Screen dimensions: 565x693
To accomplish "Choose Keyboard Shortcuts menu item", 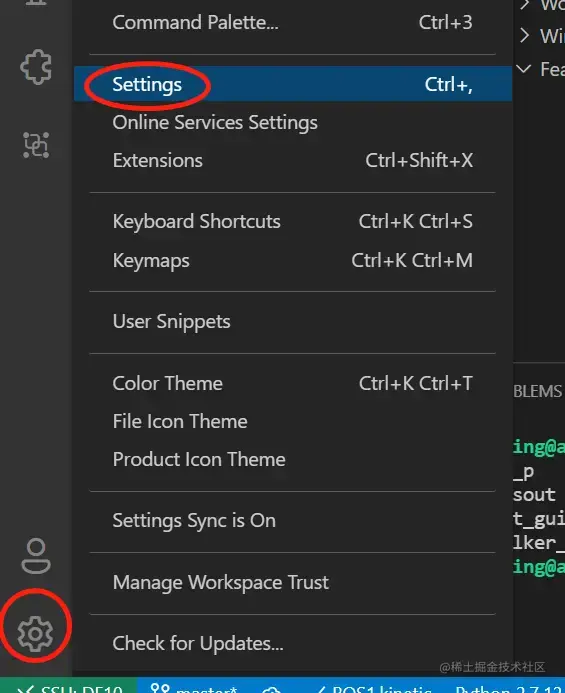I will point(293,221).
